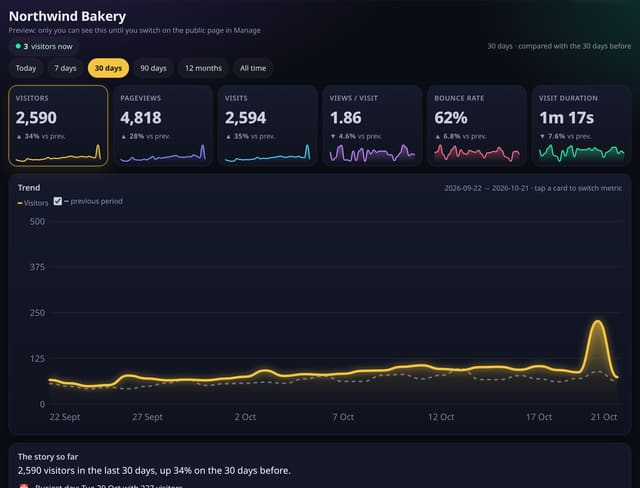640x488 pixels.
Task: Click the trend chart peak near 21 Oct
Action: click(x=598, y=322)
